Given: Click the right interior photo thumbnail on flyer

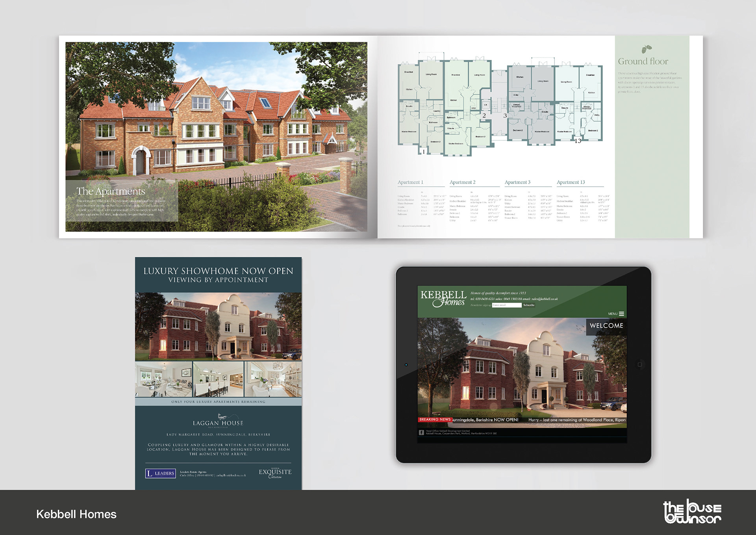Looking at the screenshot, I should click(x=273, y=379).
